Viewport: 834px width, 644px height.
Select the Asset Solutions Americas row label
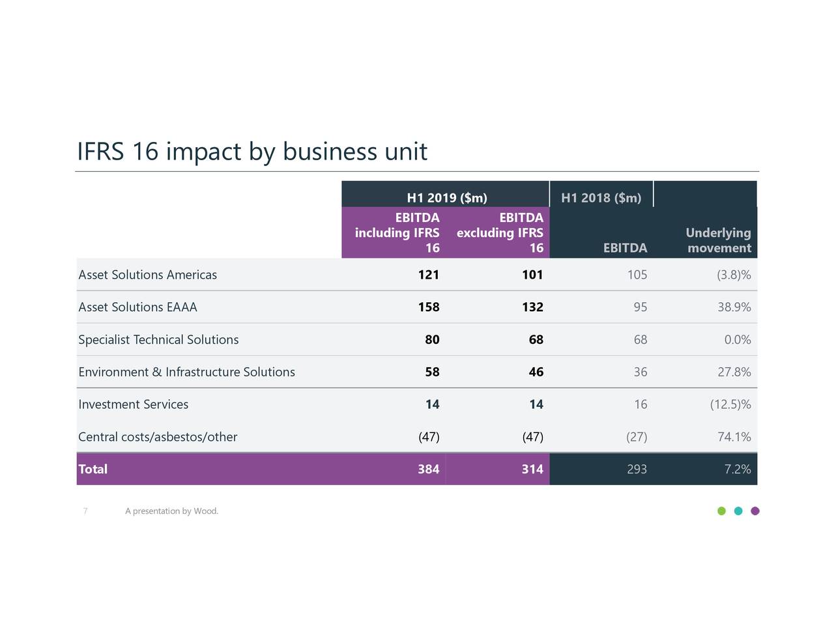pyautogui.click(x=147, y=274)
